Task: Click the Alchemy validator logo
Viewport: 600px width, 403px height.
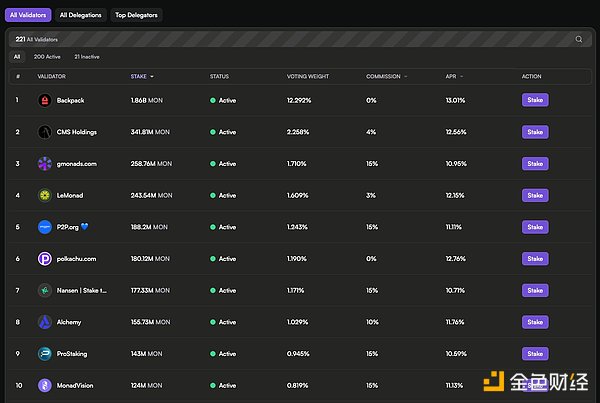Action: pyautogui.click(x=45, y=322)
